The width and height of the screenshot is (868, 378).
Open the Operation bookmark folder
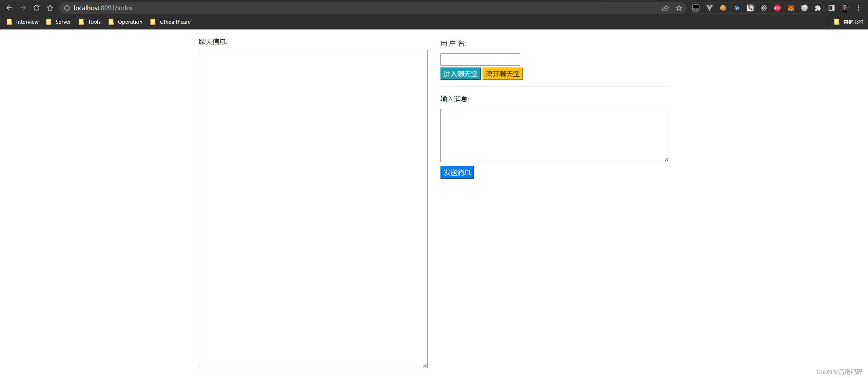125,22
